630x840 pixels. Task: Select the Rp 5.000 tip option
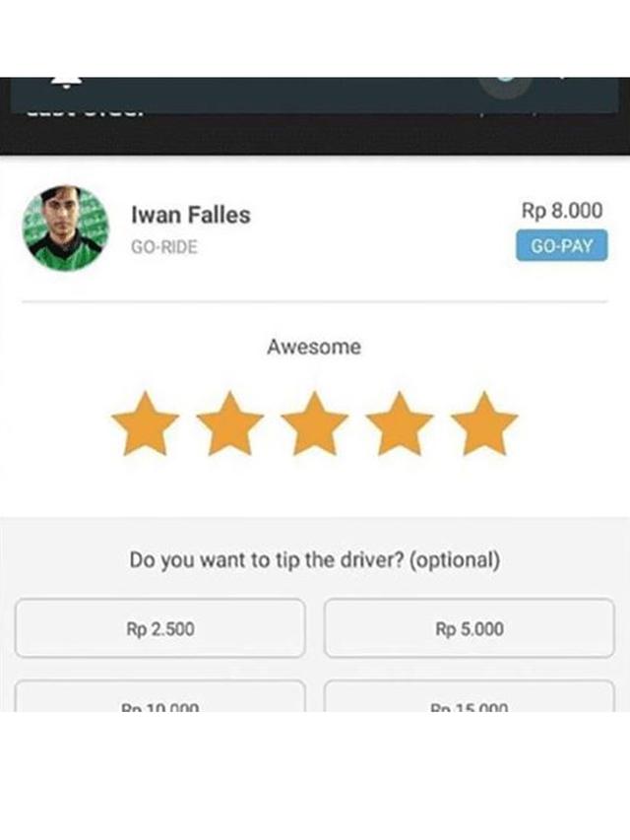[x=470, y=628]
